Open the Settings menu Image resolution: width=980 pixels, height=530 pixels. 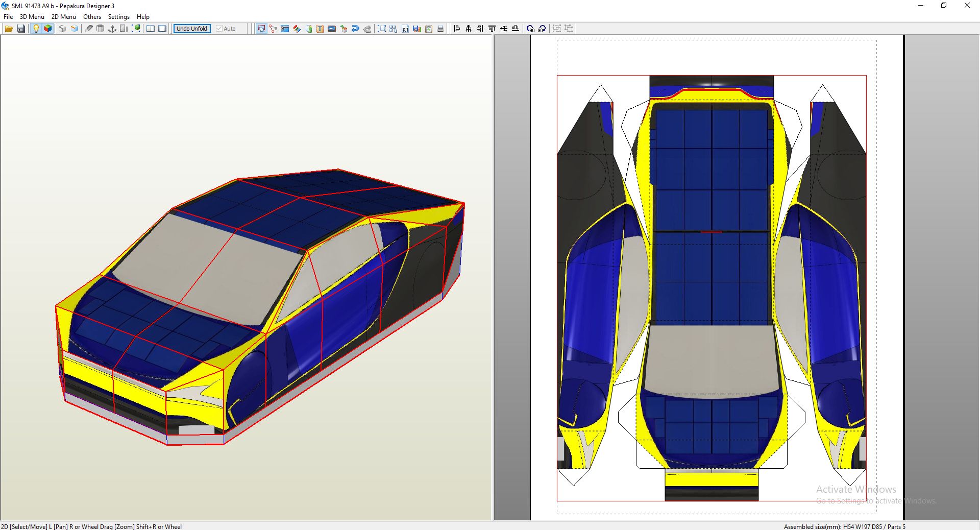(118, 17)
